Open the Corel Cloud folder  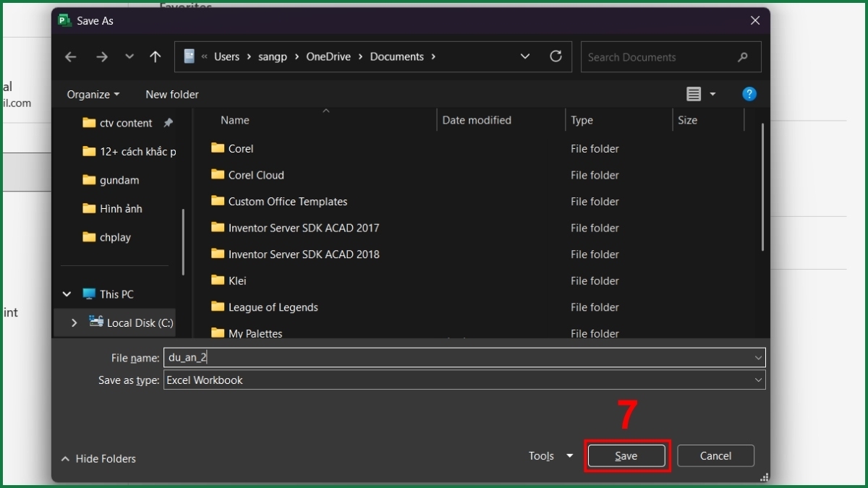point(256,175)
